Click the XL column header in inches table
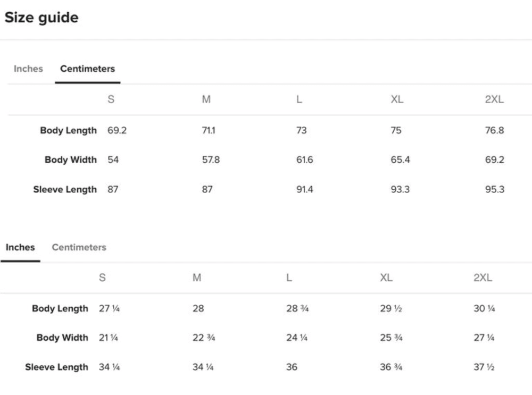532x395 pixels. pos(386,278)
